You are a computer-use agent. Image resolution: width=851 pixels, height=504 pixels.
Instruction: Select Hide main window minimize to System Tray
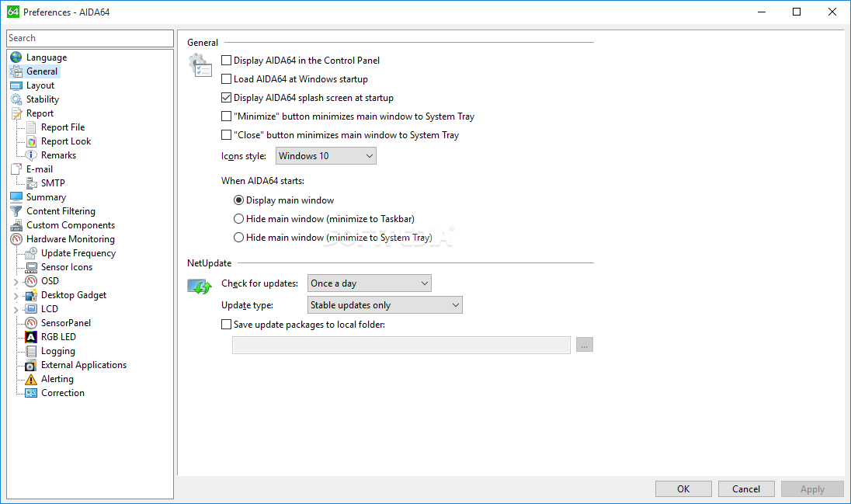tap(238, 238)
